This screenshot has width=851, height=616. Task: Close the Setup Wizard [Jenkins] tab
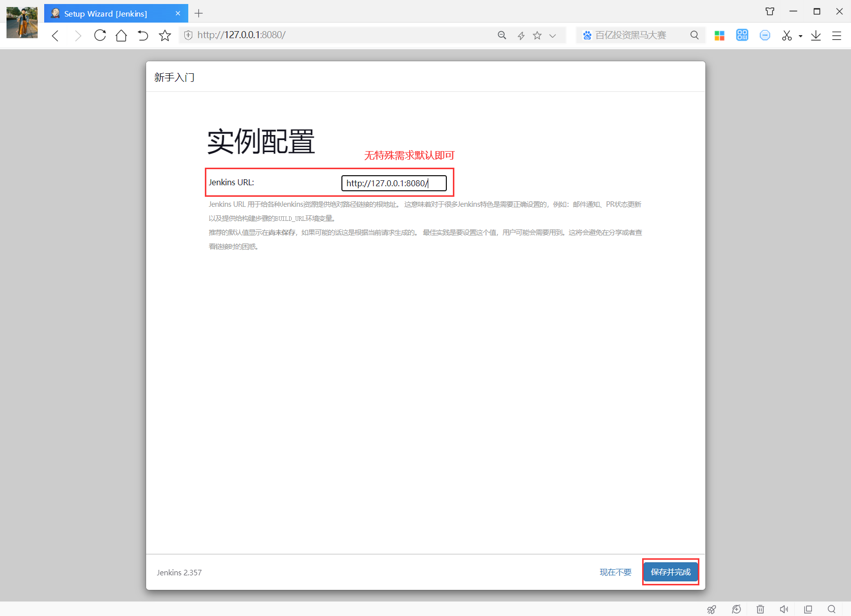click(178, 14)
